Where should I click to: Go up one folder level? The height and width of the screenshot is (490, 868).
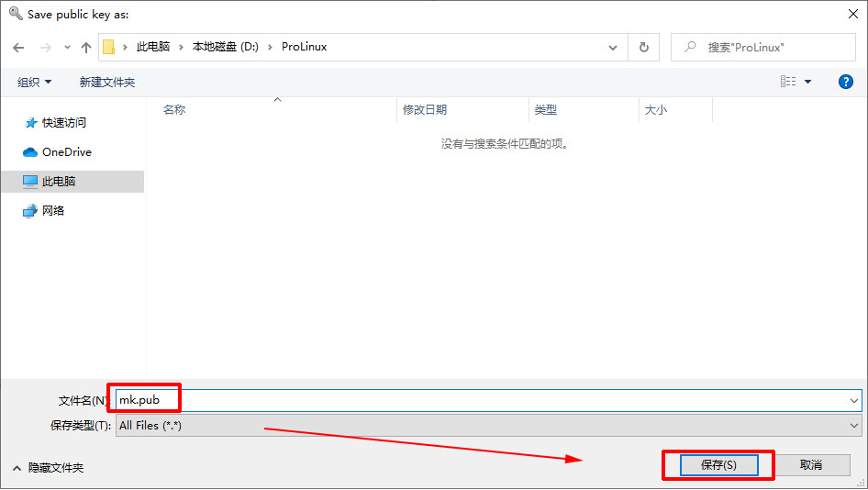(86, 47)
